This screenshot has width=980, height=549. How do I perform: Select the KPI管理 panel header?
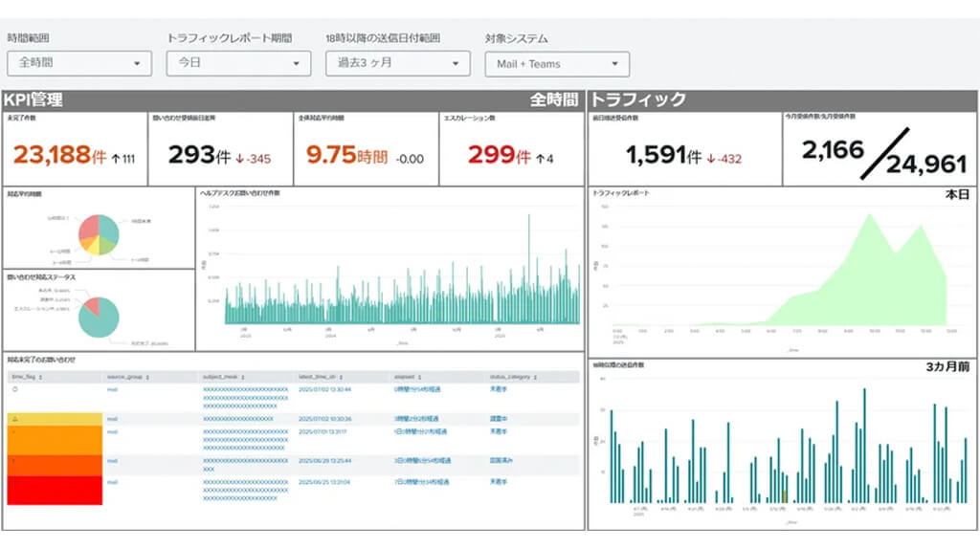293,99
